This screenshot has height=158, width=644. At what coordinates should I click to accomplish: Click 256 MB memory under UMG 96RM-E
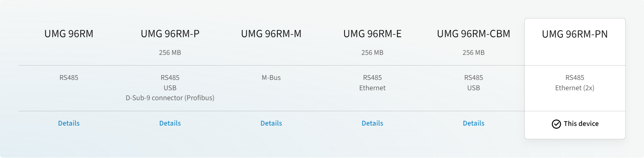[372, 53]
